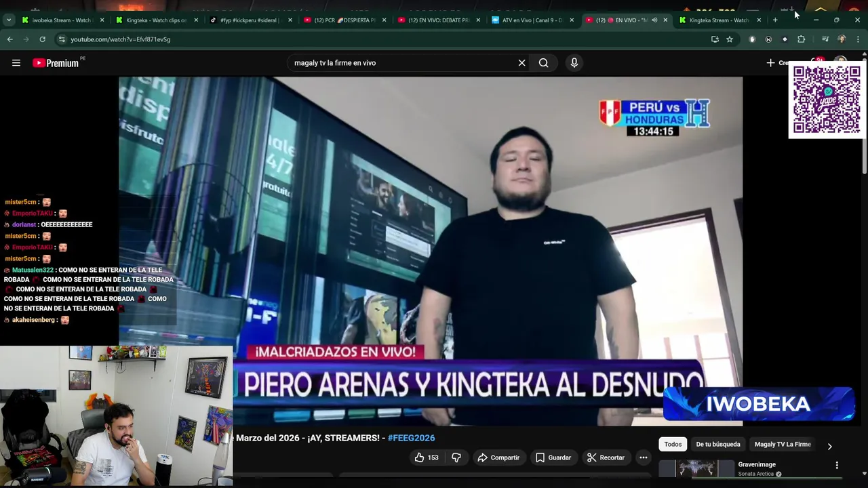Open media control playlist icon in toolbar
The image size is (868, 488).
825,39
